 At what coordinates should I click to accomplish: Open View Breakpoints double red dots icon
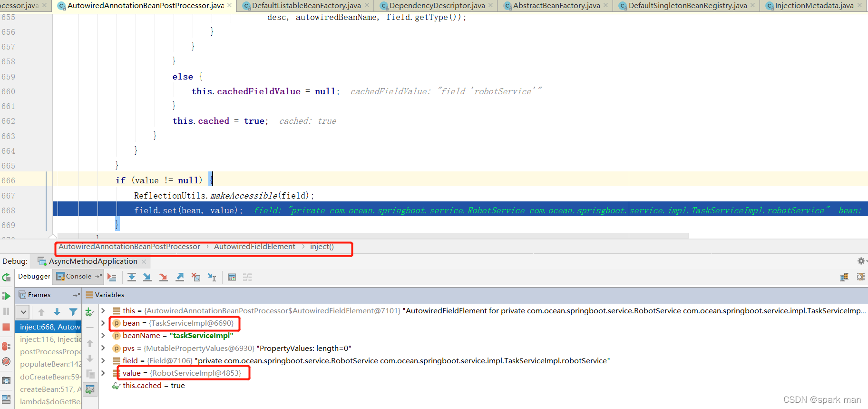6,346
